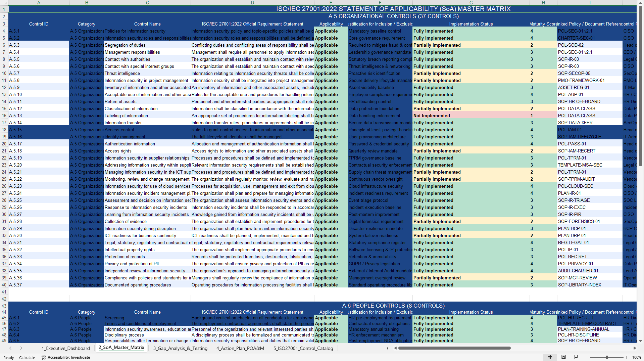The height and width of the screenshot is (361, 644).
Task: Select column A header
Action: coord(39,3)
